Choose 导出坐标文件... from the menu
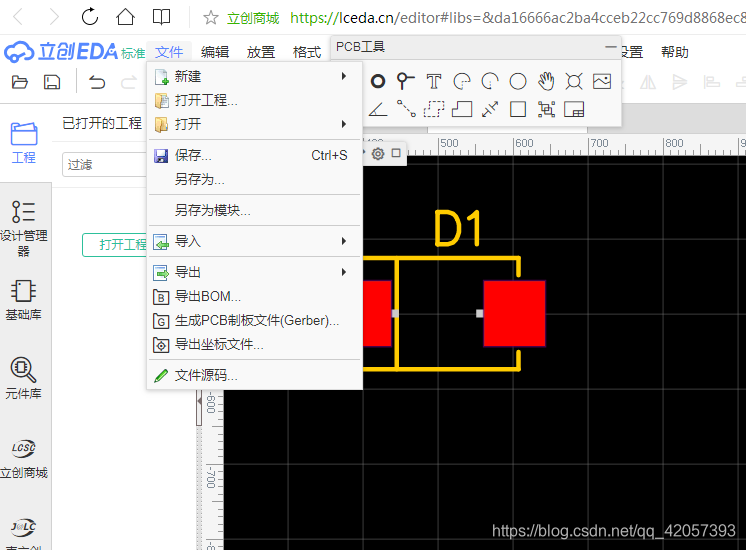The image size is (746, 550). coord(255,344)
